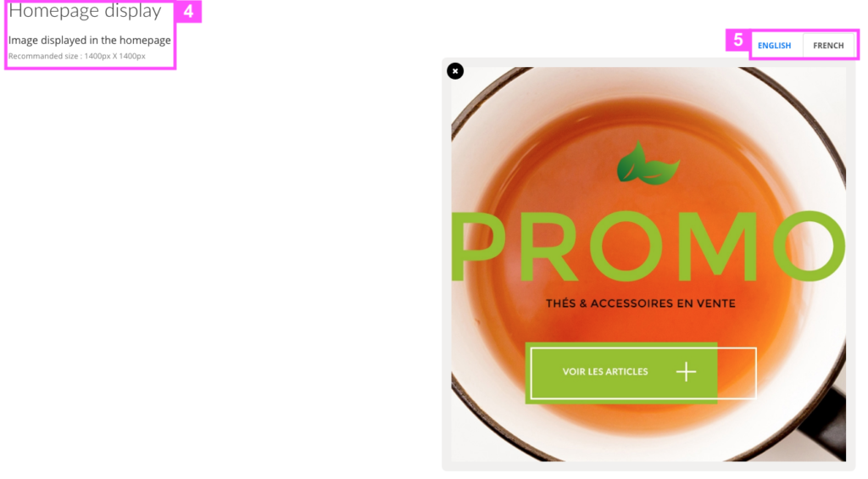This screenshot has width=868, height=479.
Task: Select the Homepage display heading
Action: coord(85,10)
